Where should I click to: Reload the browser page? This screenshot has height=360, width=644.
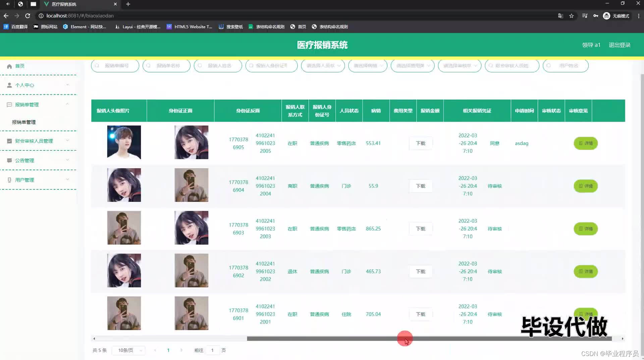click(28, 16)
